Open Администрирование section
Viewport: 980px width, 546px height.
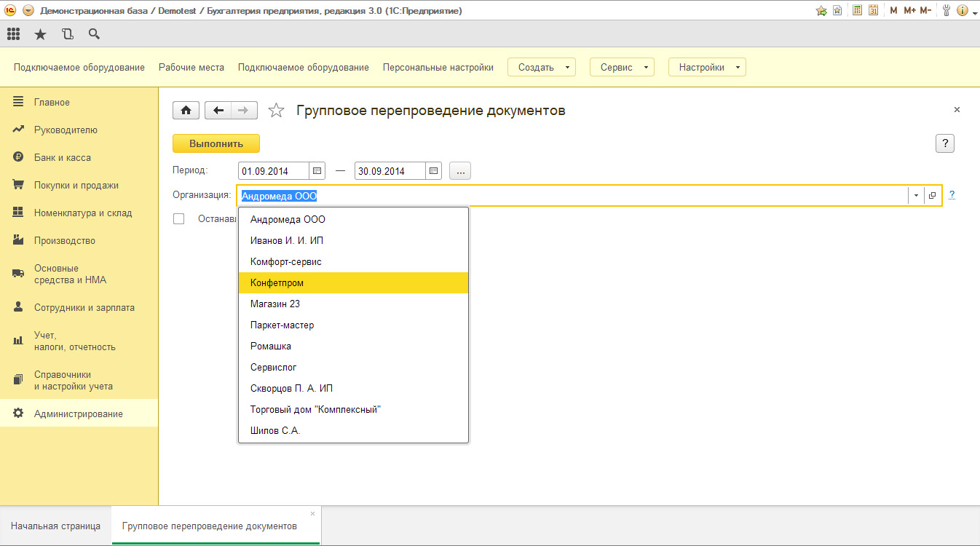point(79,414)
